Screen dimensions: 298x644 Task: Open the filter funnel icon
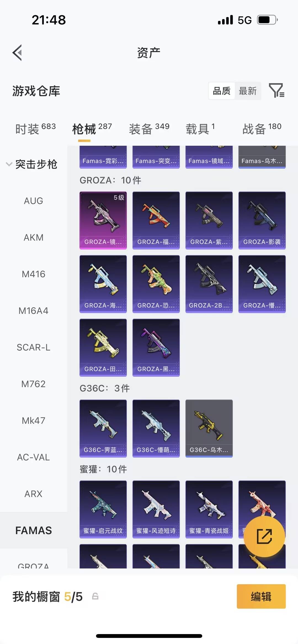coord(277,90)
